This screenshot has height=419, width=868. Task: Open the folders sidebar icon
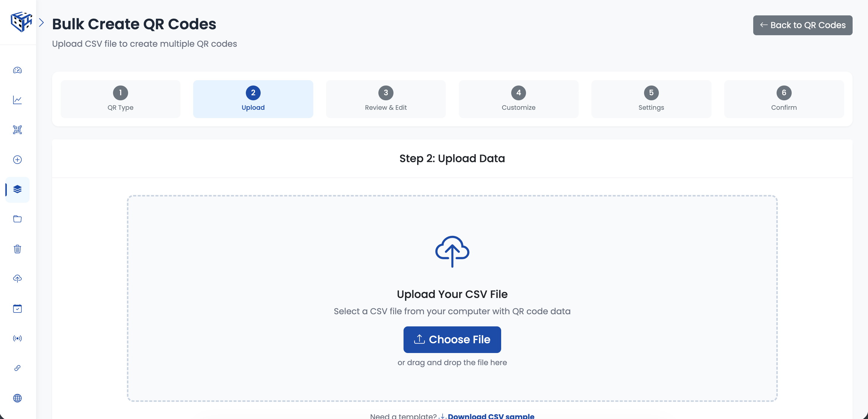coord(17,219)
